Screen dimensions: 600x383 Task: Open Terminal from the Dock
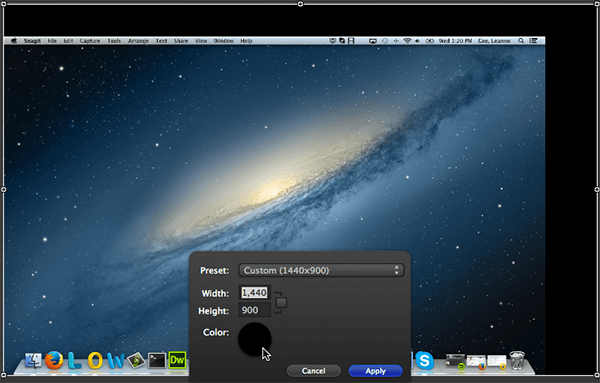click(x=157, y=360)
